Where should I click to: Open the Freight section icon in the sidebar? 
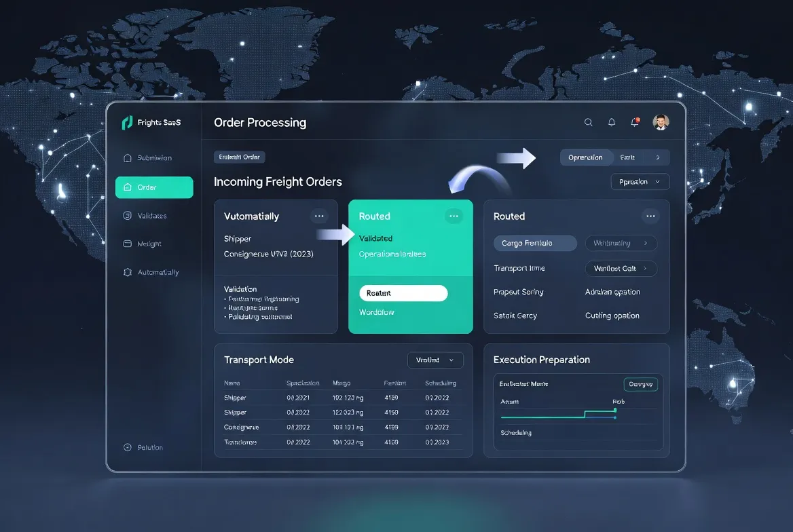coord(128,244)
